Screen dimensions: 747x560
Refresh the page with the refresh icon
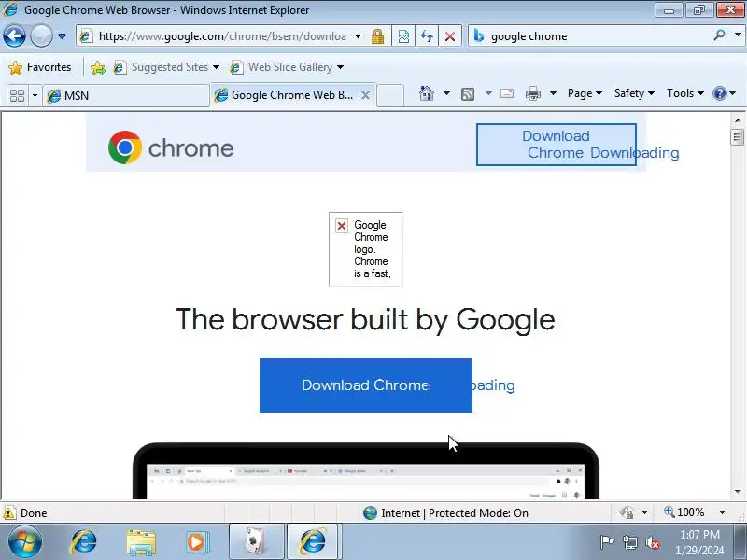[x=427, y=36]
